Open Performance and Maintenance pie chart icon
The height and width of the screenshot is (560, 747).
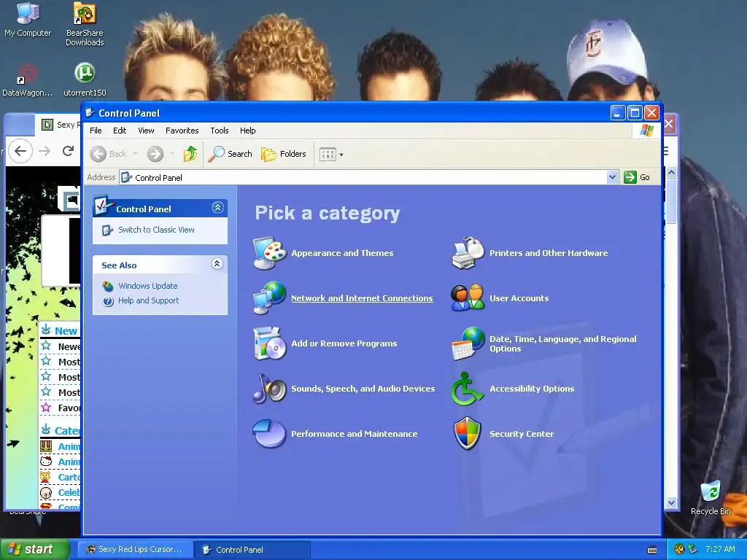(270, 433)
